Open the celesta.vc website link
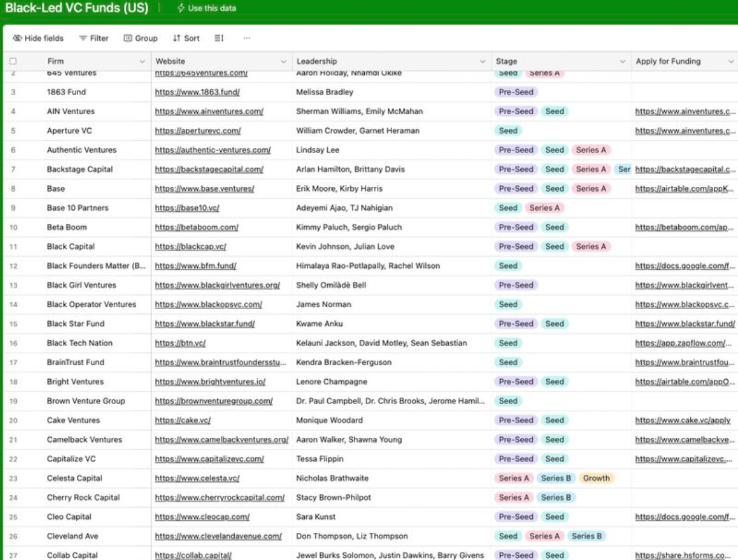The image size is (738, 560). 197,478
